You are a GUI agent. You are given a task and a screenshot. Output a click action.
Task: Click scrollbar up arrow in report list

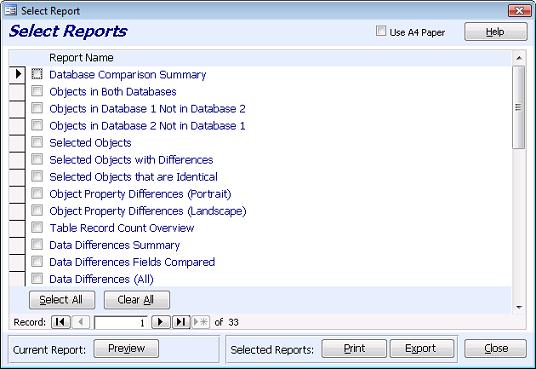[x=519, y=58]
